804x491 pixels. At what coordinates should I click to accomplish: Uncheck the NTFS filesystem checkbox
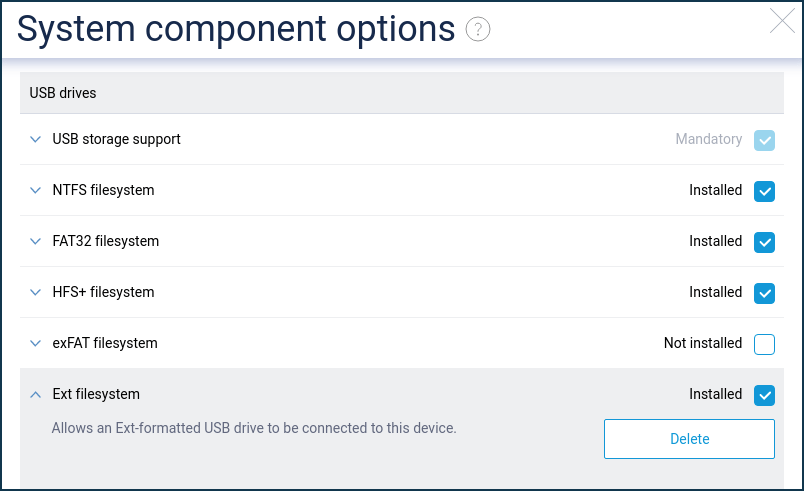coord(764,191)
